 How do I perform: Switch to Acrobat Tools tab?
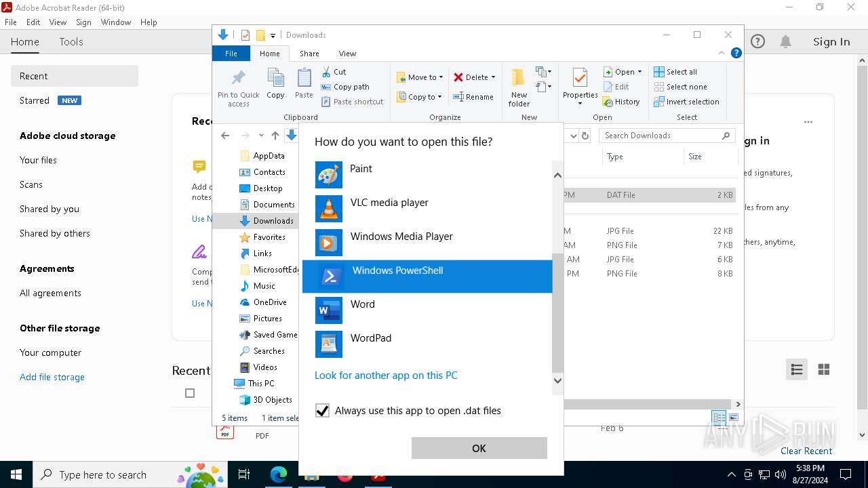[71, 42]
